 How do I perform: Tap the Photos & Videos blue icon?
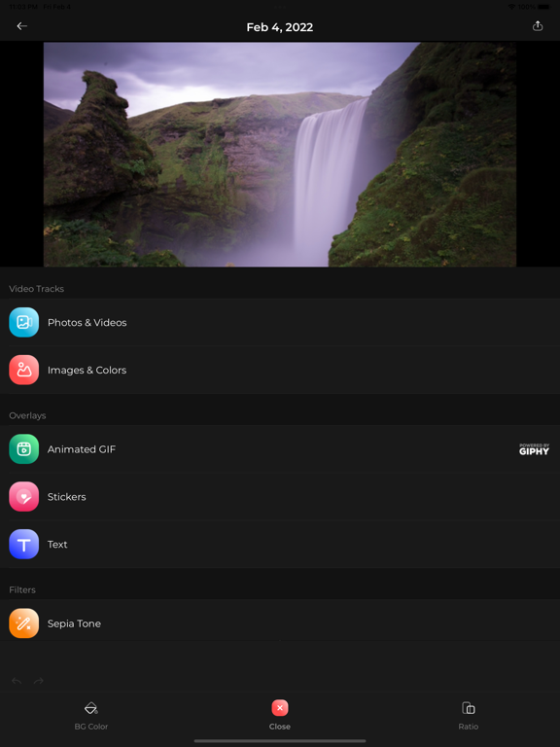coord(23,323)
